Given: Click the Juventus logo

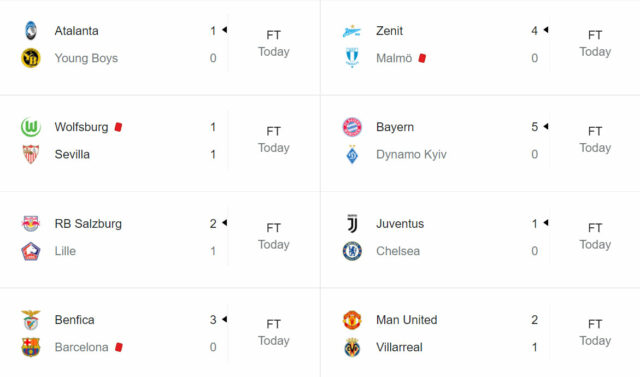Looking at the screenshot, I should point(352,224).
